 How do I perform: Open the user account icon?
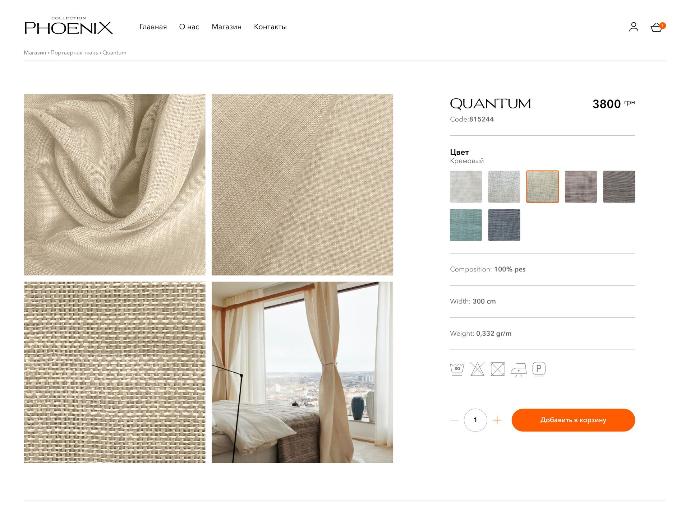(x=633, y=27)
